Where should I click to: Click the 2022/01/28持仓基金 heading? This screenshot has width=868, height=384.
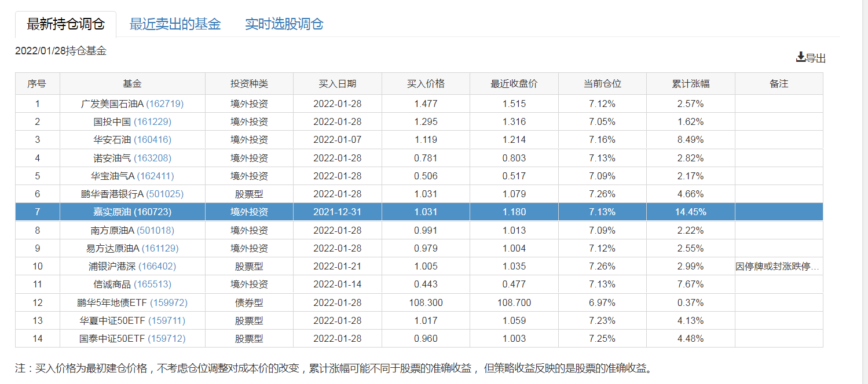pos(61,51)
